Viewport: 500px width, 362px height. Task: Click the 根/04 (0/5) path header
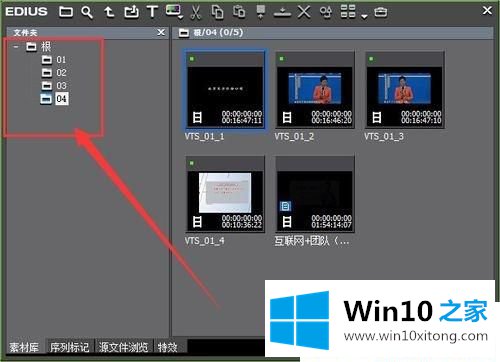(x=218, y=33)
